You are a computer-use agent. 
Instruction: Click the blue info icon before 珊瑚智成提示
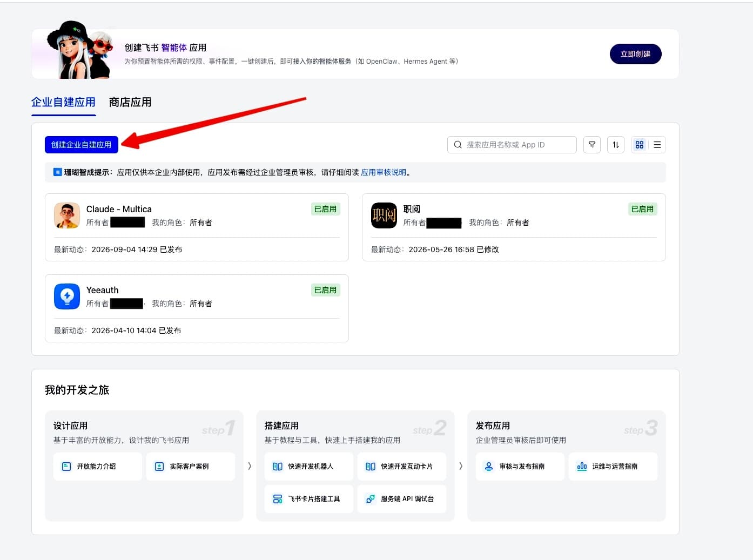click(58, 172)
